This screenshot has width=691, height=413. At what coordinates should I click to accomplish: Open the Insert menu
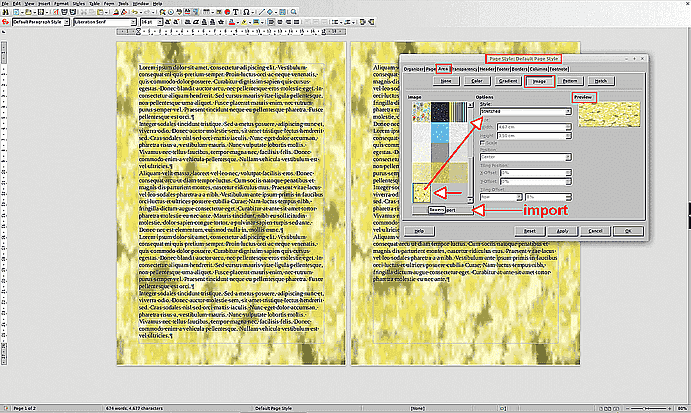44,4
